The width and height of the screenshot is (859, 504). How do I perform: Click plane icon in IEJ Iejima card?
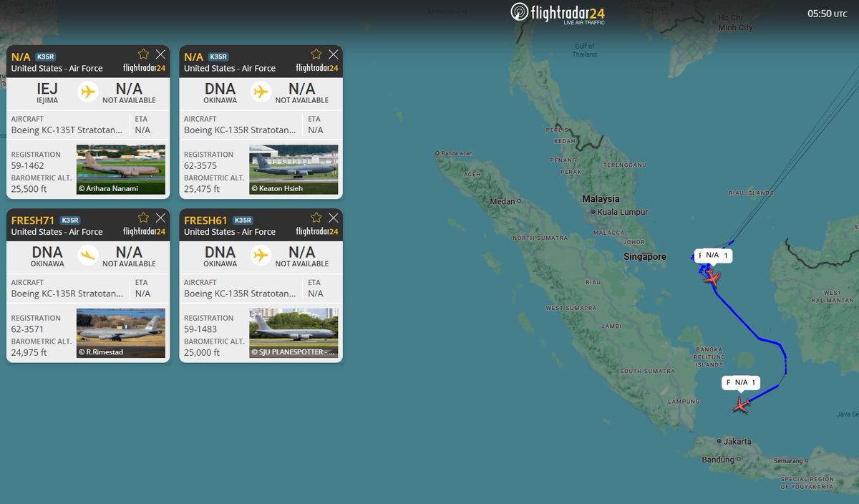(88, 92)
